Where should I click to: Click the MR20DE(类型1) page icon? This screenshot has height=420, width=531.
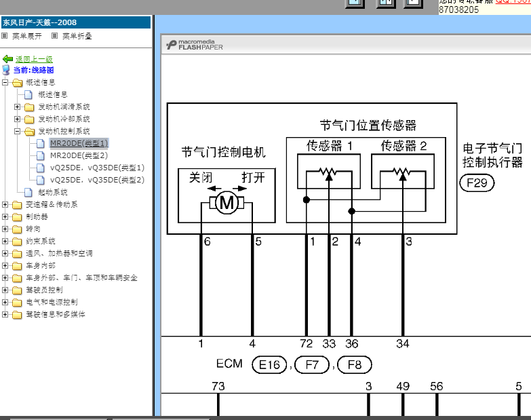[41, 144]
